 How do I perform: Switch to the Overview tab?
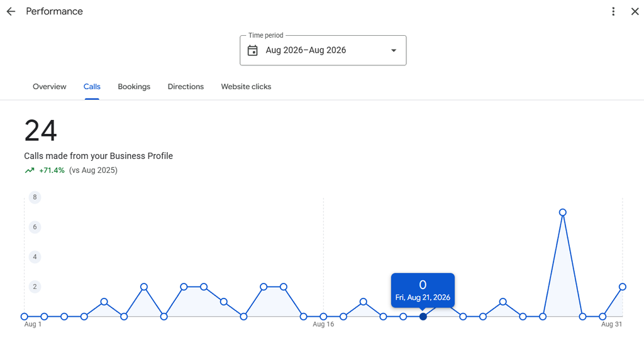[49, 87]
